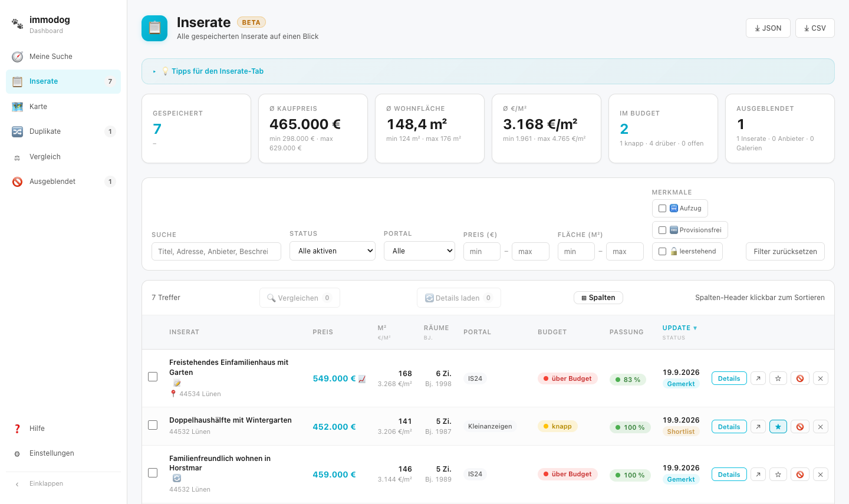Star the Freistehendes Einfamilienhaus listing
The image size is (849, 504).
pyautogui.click(x=778, y=378)
